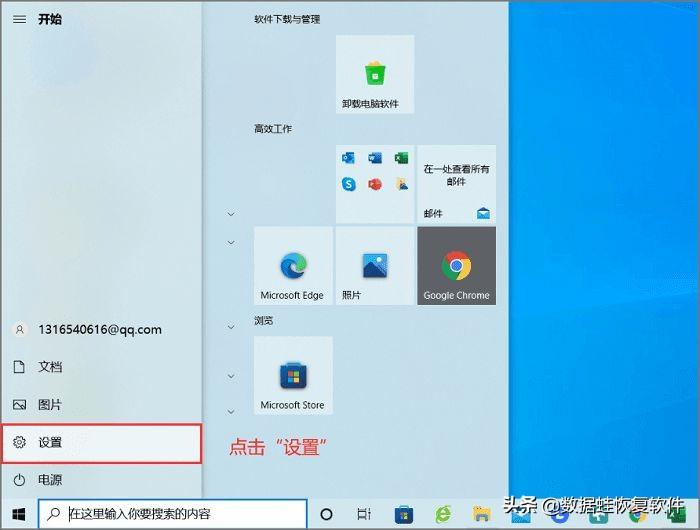Launch the 卸载电脑软件 uninstall software tile

375,74
